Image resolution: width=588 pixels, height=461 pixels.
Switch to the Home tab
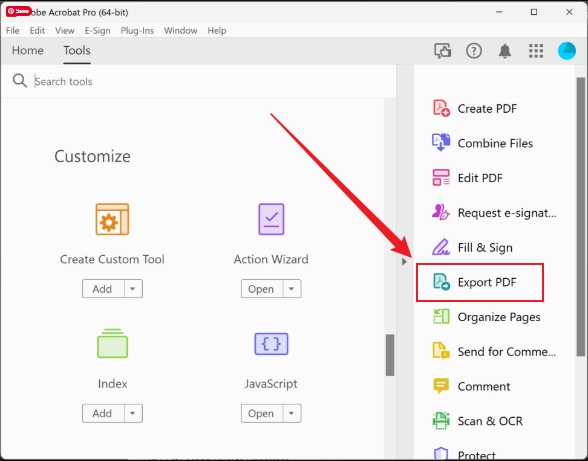pyautogui.click(x=28, y=50)
